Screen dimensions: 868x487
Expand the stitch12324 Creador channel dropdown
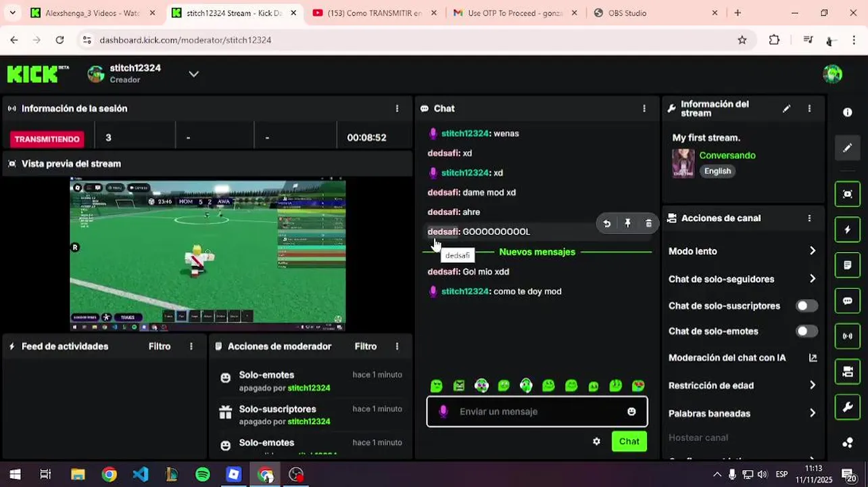[x=193, y=74]
